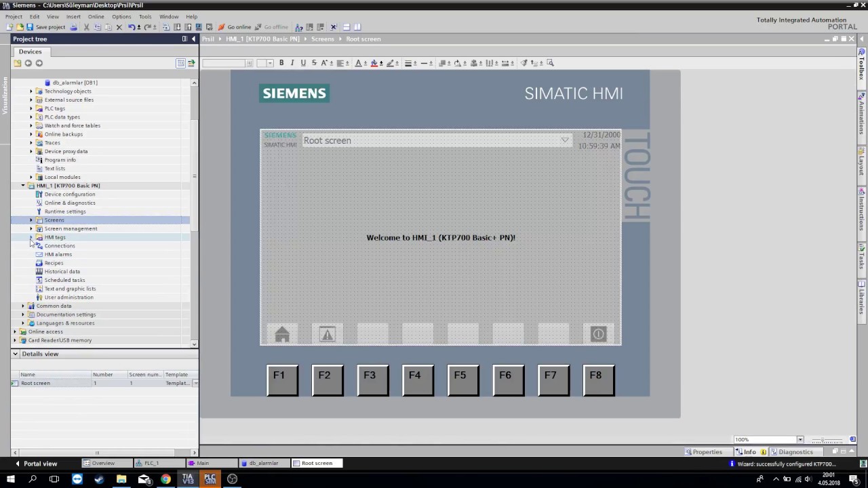This screenshot has width=868, height=488.
Task: Expand the Screen management node
Action: coord(31,229)
